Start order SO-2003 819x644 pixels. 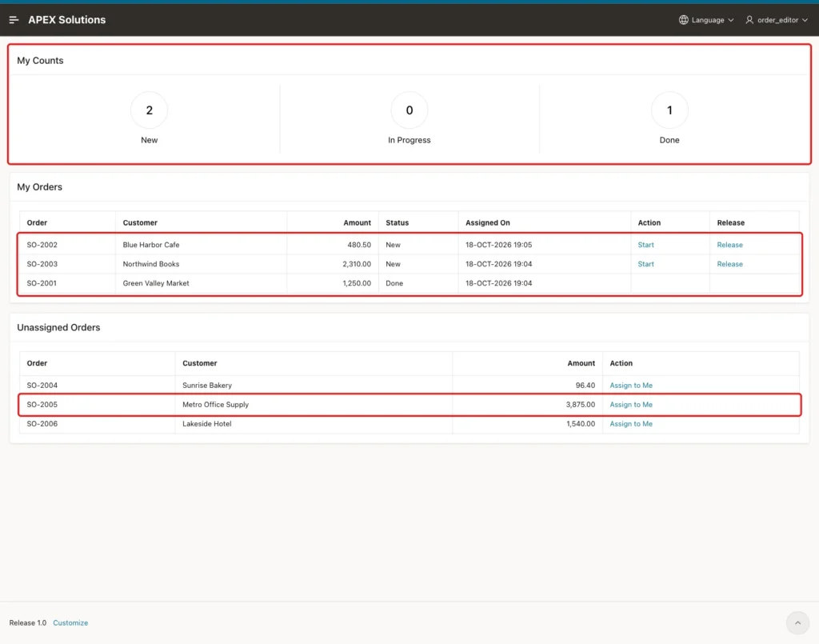pyautogui.click(x=645, y=264)
